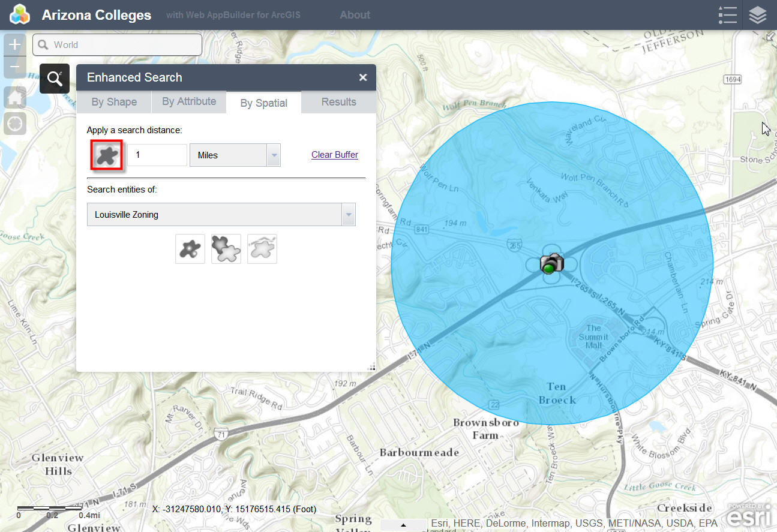Select the By Spatial tab
777x532 pixels.
[x=264, y=103]
